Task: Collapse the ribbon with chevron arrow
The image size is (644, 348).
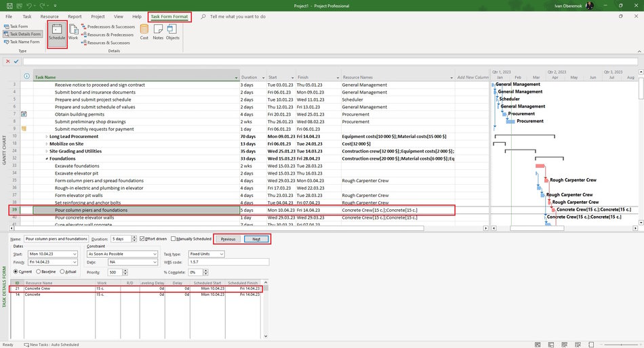Action: tap(639, 51)
